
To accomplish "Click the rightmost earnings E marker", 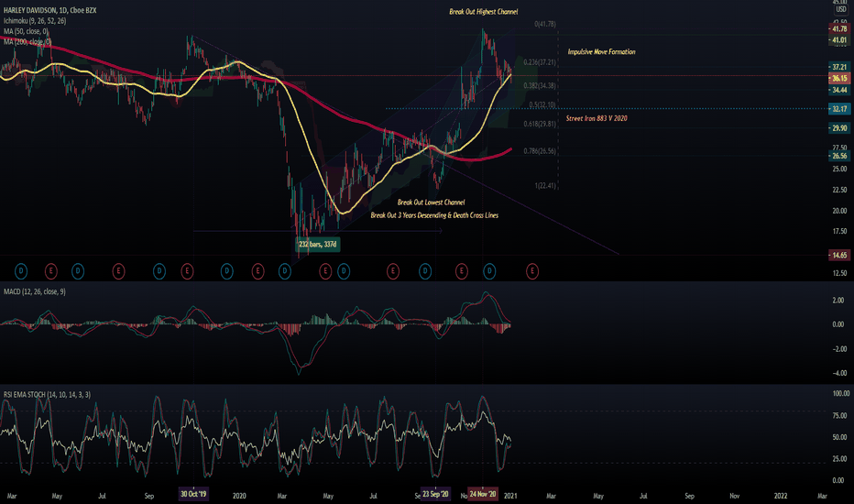I will click(532, 271).
